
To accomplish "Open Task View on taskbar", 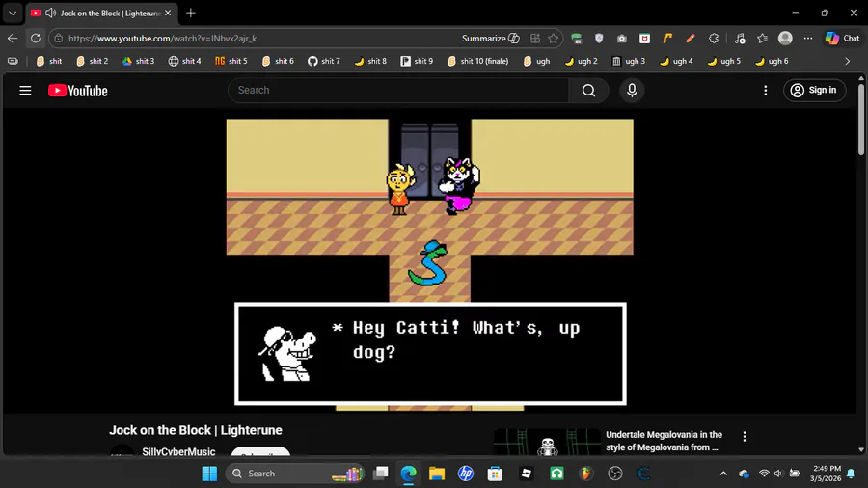I will click(x=381, y=474).
